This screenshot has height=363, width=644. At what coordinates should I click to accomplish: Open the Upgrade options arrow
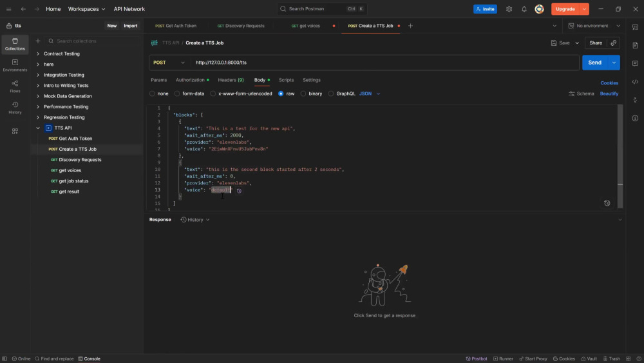(x=584, y=8)
